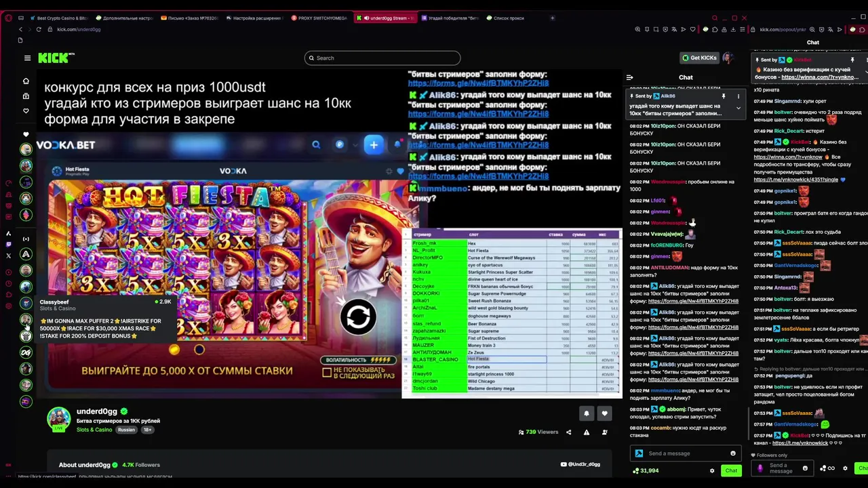
Task: Click the 739 Viewers counter
Action: (x=538, y=432)
